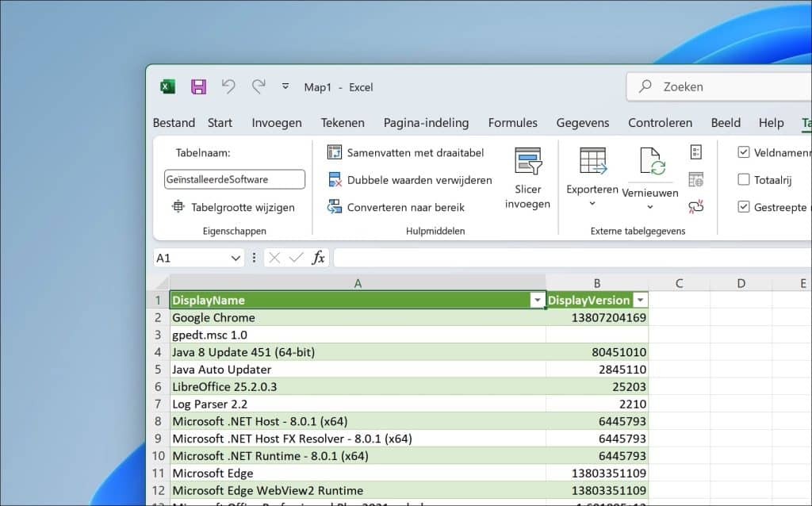The width and height of the screenshot is (812, 506).
Task: Undo the last action
Action: (x=228, y=86)
